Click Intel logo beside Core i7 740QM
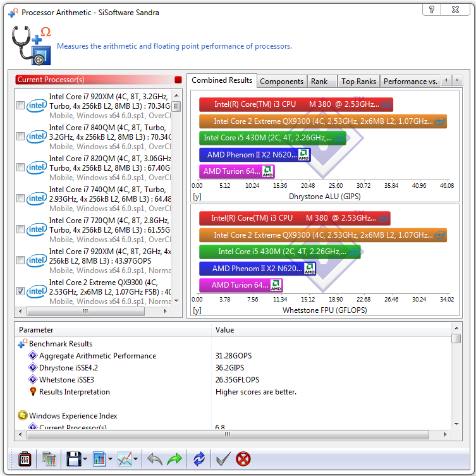This screenshot has height=476, width=476. pyautogui.click(x=37, y=198)
